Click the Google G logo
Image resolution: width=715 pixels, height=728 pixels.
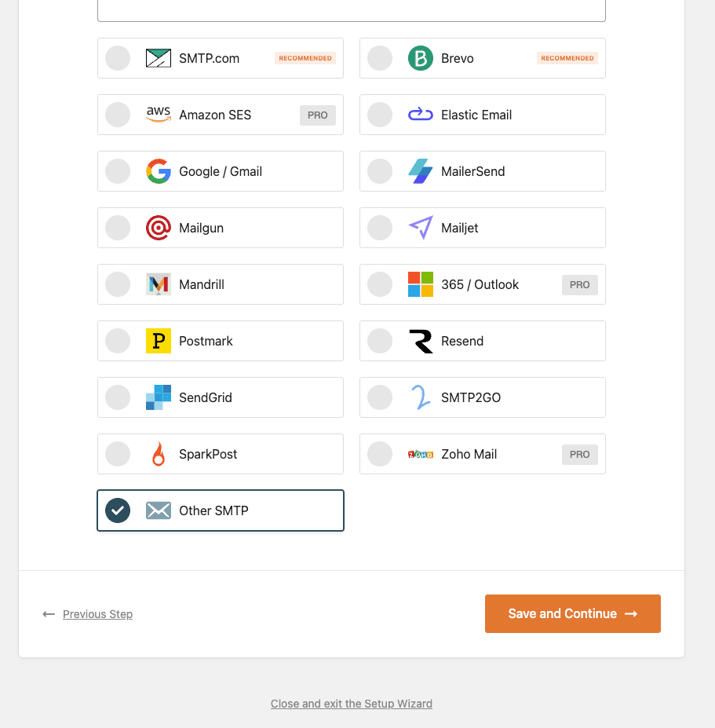coord(159,171)
